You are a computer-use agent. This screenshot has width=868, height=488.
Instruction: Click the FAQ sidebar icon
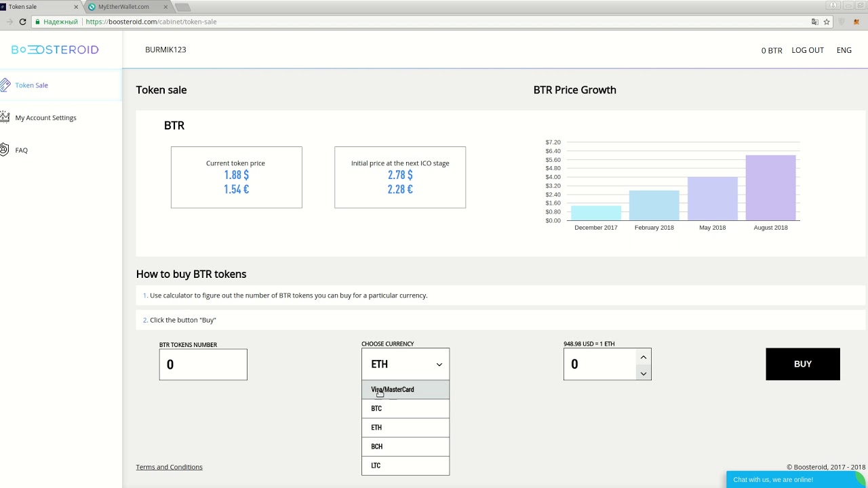pos(4,150)
